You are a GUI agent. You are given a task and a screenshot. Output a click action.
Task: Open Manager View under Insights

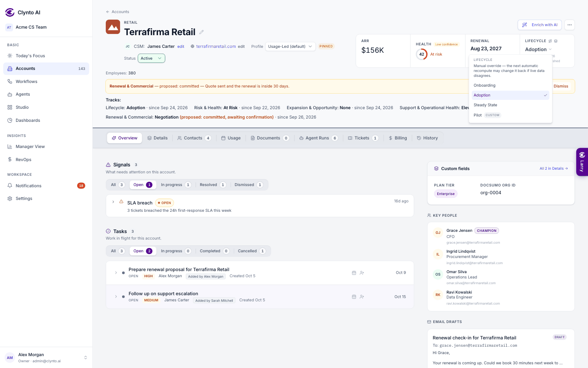46,146
